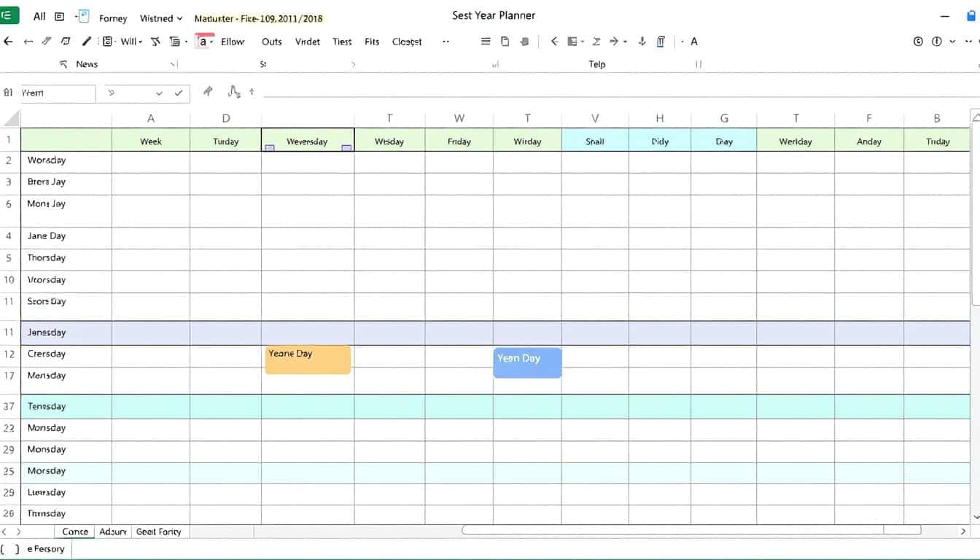Open the overflow dots after Cloabst
The height and width of the screenshot is (560, 980).
[x=446, y=42]
